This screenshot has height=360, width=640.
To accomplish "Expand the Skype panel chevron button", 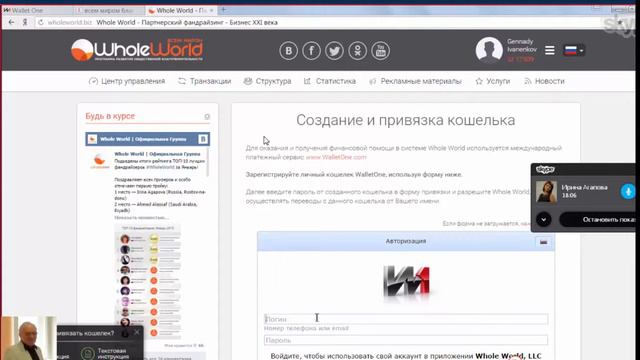I will pos(544,219).
